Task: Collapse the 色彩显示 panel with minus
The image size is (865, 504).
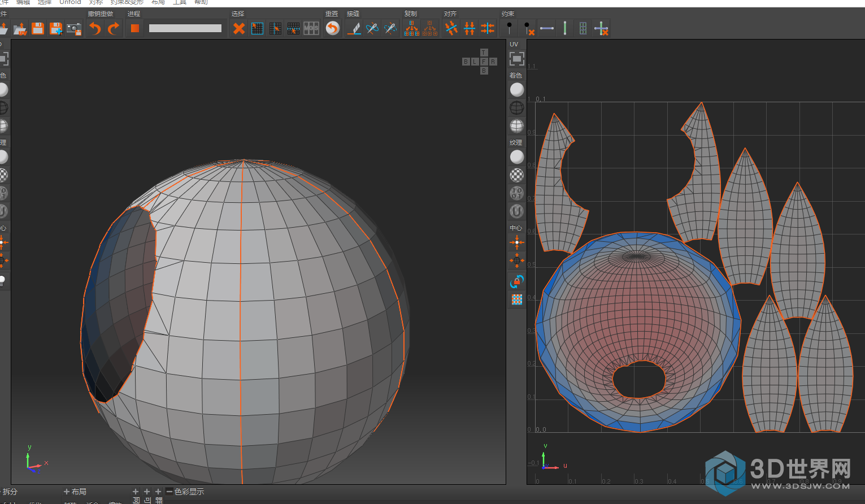Action: point(169,492)
